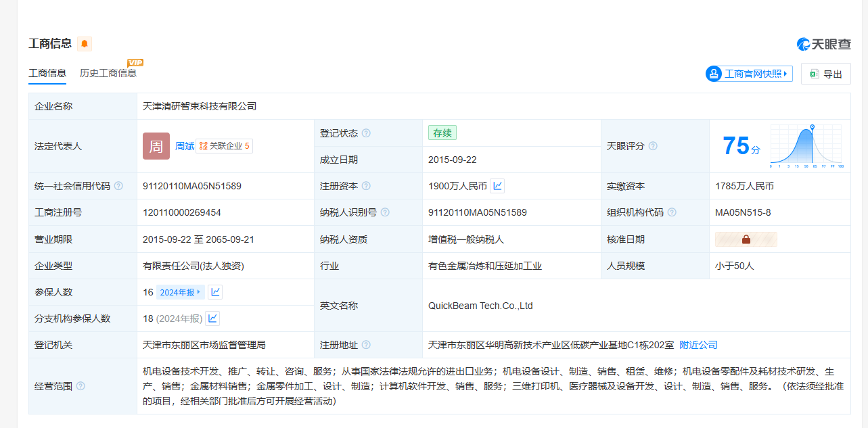
Task: Expand the 工商官网快照 button arrow
Action: (785, 74)
